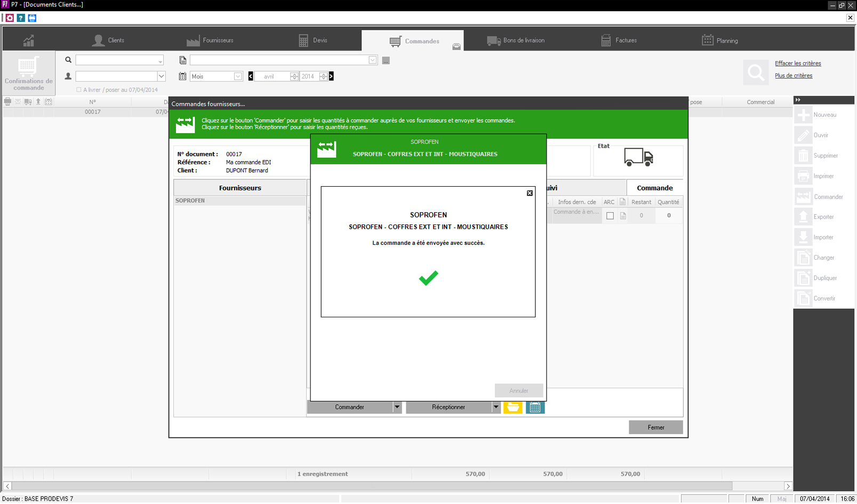Click the Fermer button
Image resolution: width=857 pixels, height=504 pixels.
[x=655, y=428]
